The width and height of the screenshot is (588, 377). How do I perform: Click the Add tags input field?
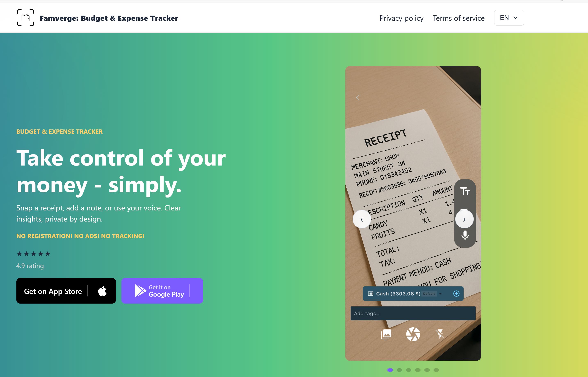[x=413, y=313]
